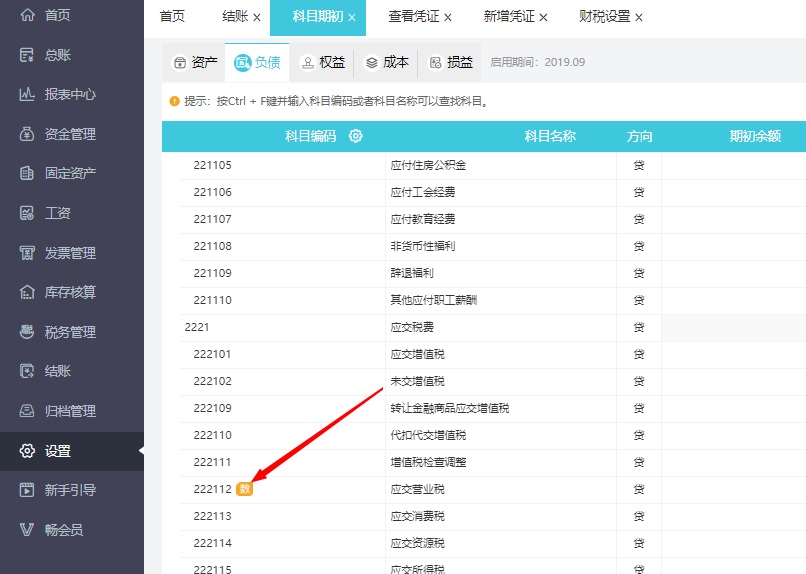Select account code 2221

[197, 327]
